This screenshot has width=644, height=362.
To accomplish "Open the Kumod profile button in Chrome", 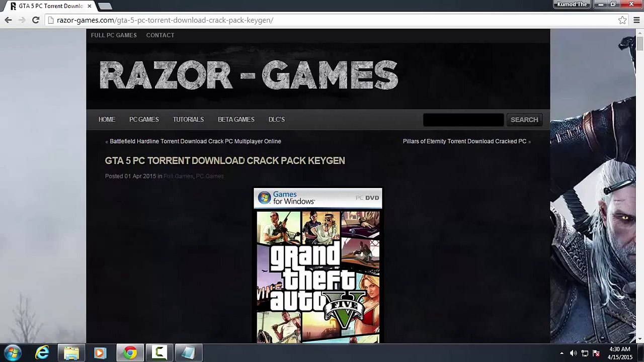I will [x=572, y=5].
